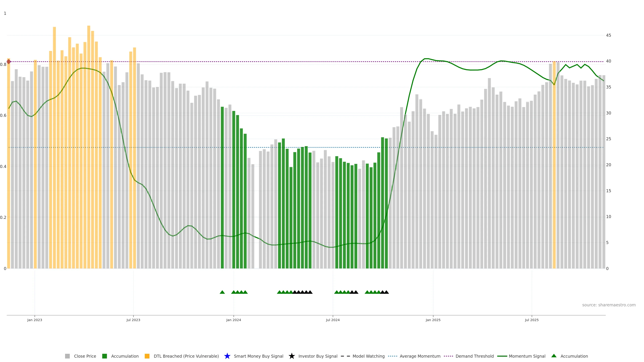Viewport: 644px width, 362px height.
Task: Click the Momentum Signal green line icon
Action: click(502, 356)
